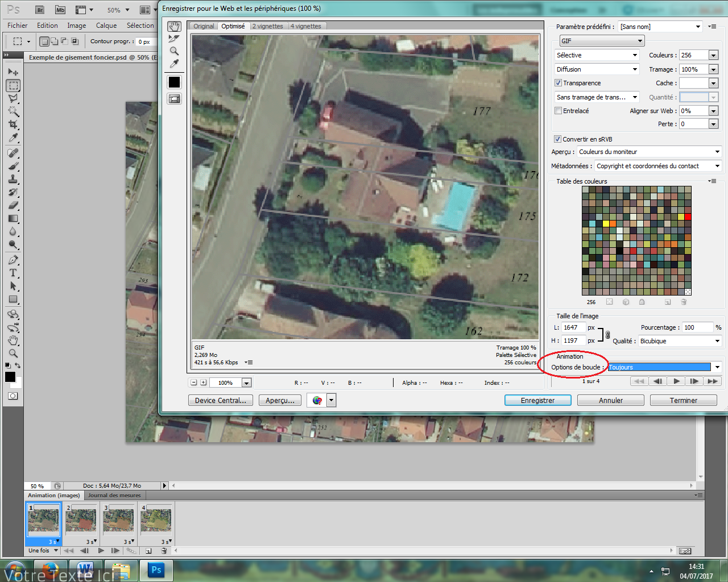Open the Tramage 100% dropdown
Screen dimensions: 728x582
714,69
